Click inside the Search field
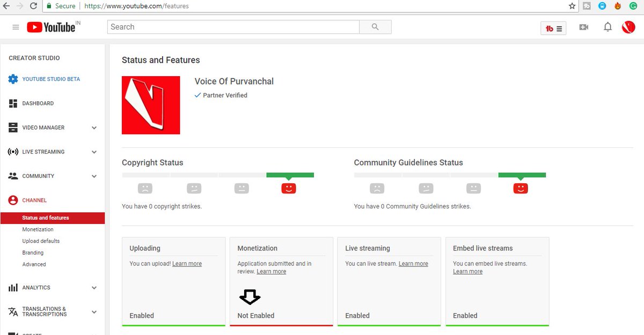The image size is (644, 335). pos(233,27)
